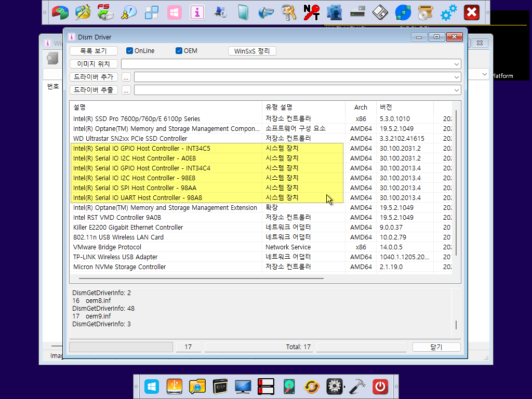Uncheck the OnLine checkbox
Image resolution: width=532 pixels, height=399 pixels.
pyautogui.click(x=129, y=51)
